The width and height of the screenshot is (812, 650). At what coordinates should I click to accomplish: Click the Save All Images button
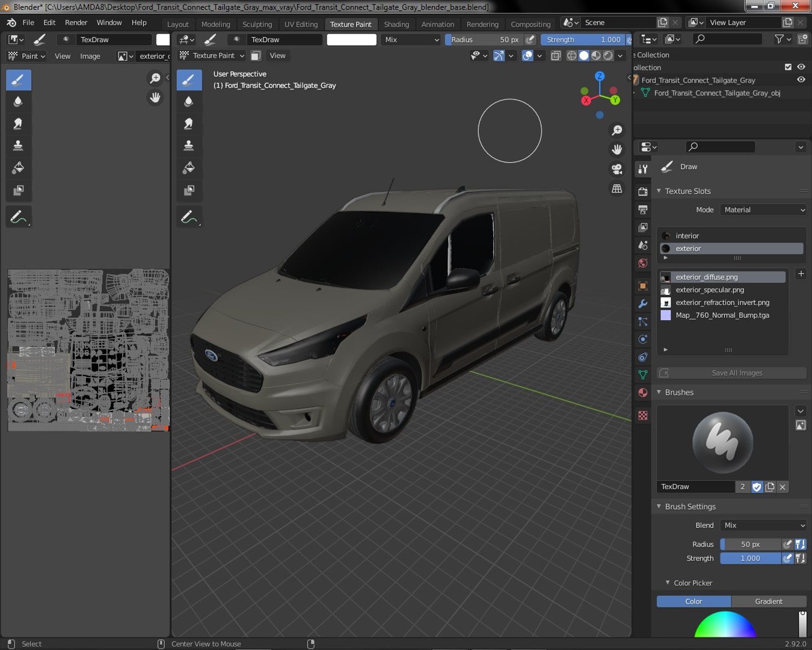click(x=731, y=373)
